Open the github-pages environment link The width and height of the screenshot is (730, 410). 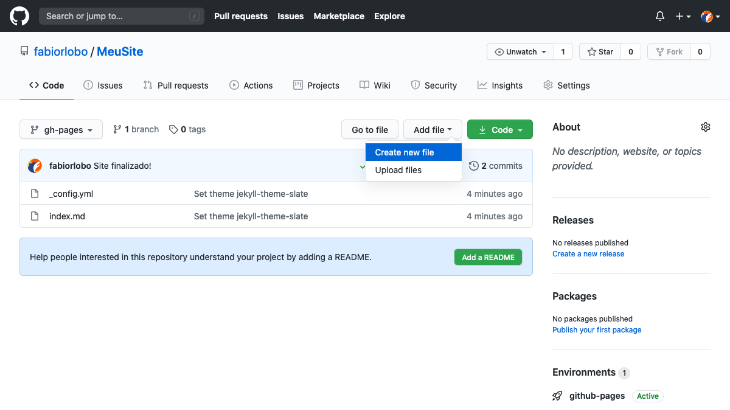pyautogui.click(x=597, y=396)
